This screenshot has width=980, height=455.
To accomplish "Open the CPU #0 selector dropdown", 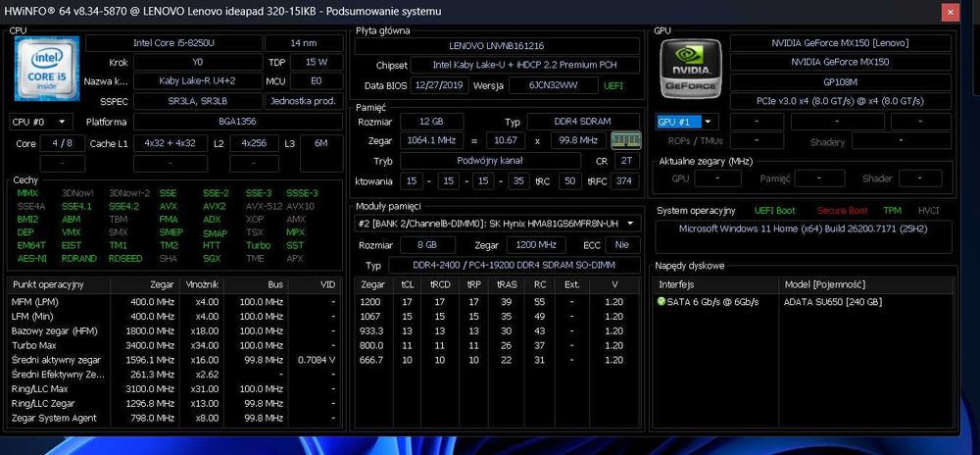I will [x=40, y=122].
